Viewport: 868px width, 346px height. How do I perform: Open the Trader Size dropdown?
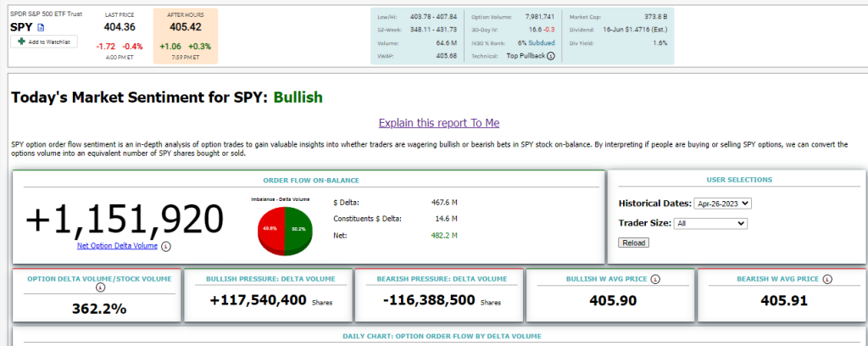pyautogui.click(x=710, y=224)
